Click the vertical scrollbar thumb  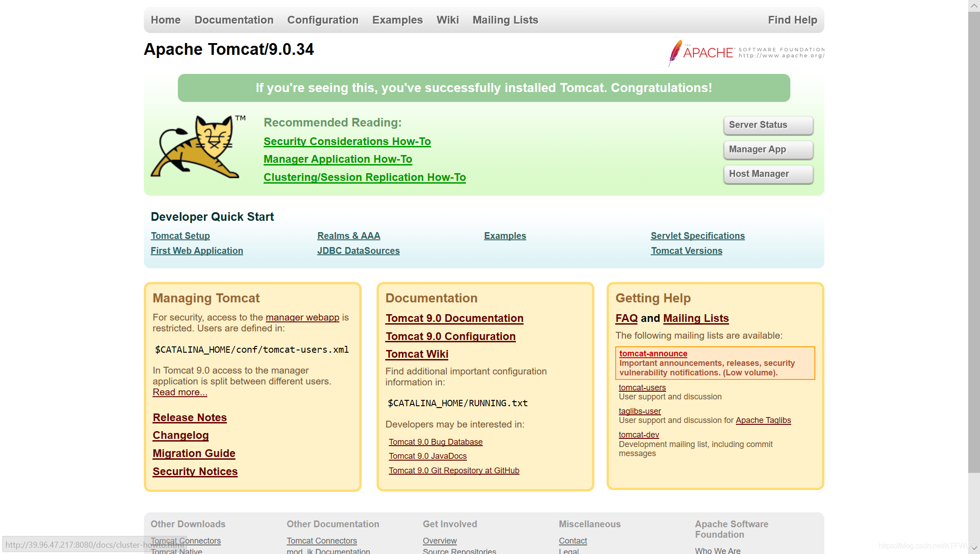974,243
